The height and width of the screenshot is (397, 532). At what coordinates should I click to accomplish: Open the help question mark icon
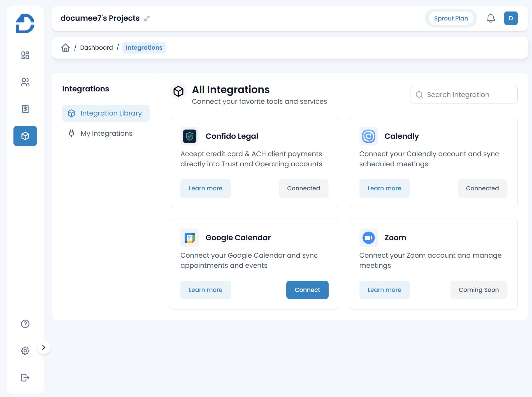[25, 324]
